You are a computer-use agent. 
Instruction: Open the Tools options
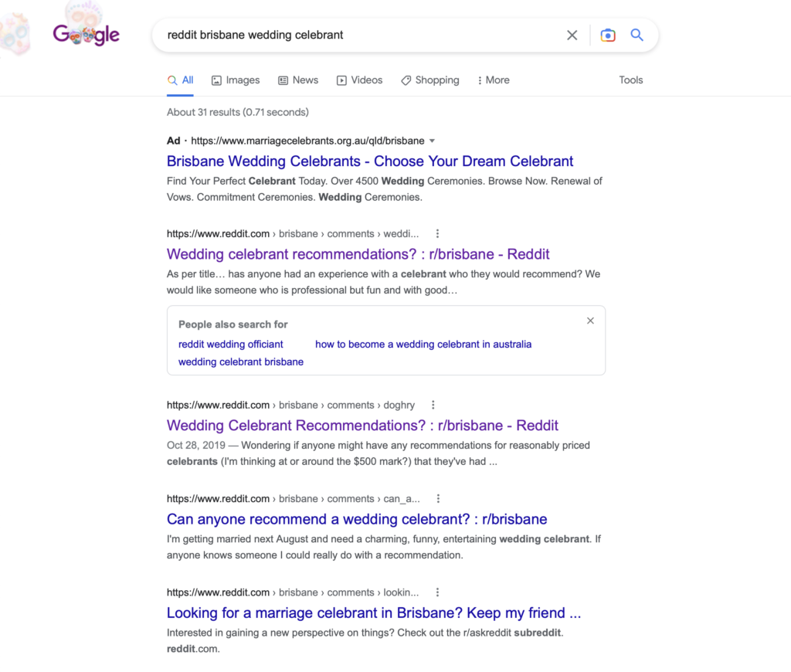(630, 80)
